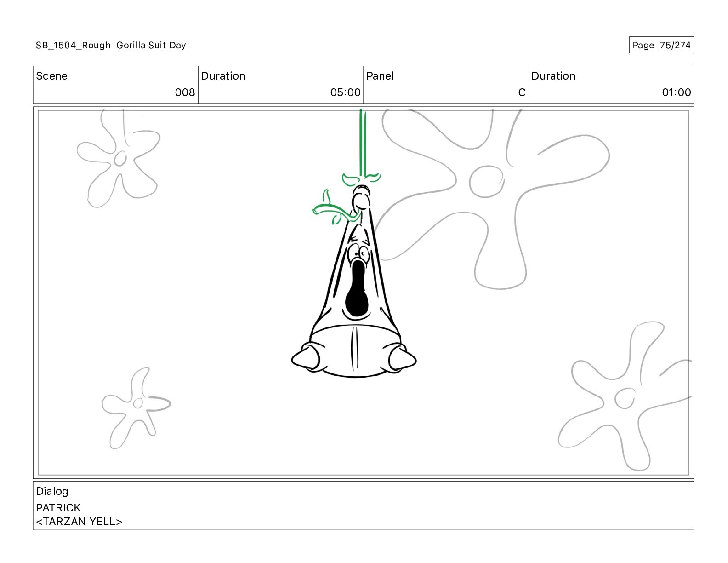728x563 pixels.
Task: Click the 'Scene' label
Action: [51, 76]
